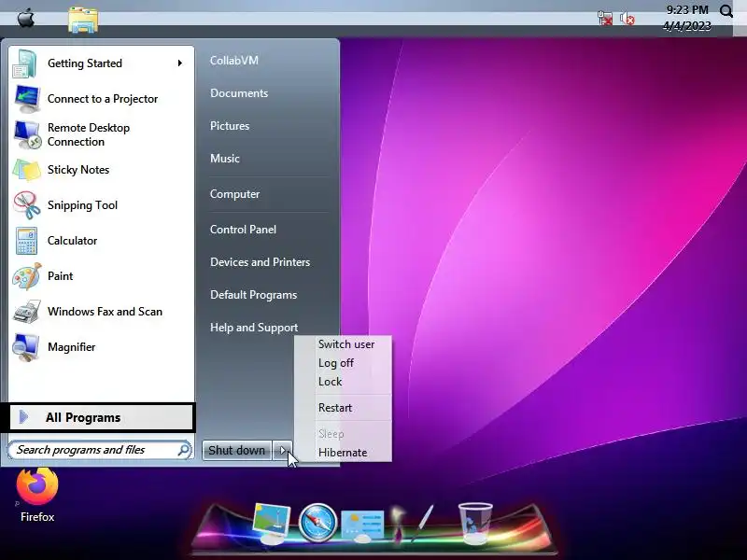Image resolution: width=747 pixels, height=560 pixels.
Task: Open Computer from Start menu
Action: point(235,194)
